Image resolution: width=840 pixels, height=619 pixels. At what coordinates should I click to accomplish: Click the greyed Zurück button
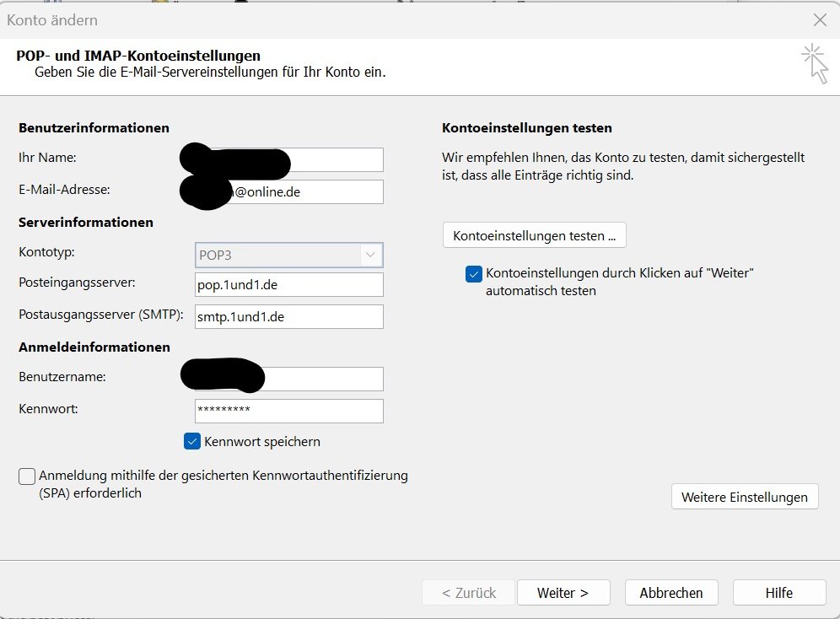point(469,592)
